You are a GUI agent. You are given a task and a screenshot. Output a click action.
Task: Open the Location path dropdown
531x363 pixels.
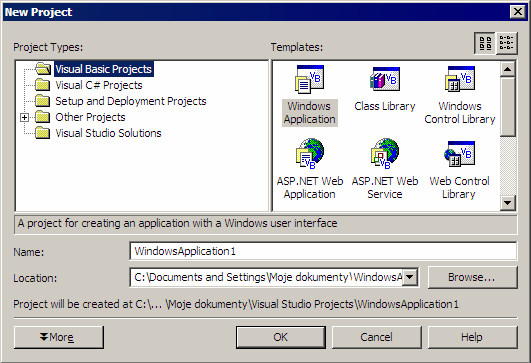click(410, 277)
